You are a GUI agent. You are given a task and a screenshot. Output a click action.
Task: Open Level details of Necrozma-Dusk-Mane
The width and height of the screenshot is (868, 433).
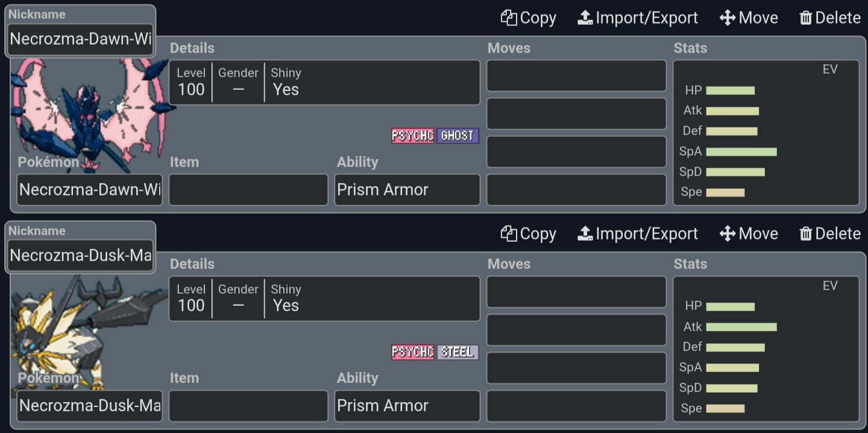(191, 299)
